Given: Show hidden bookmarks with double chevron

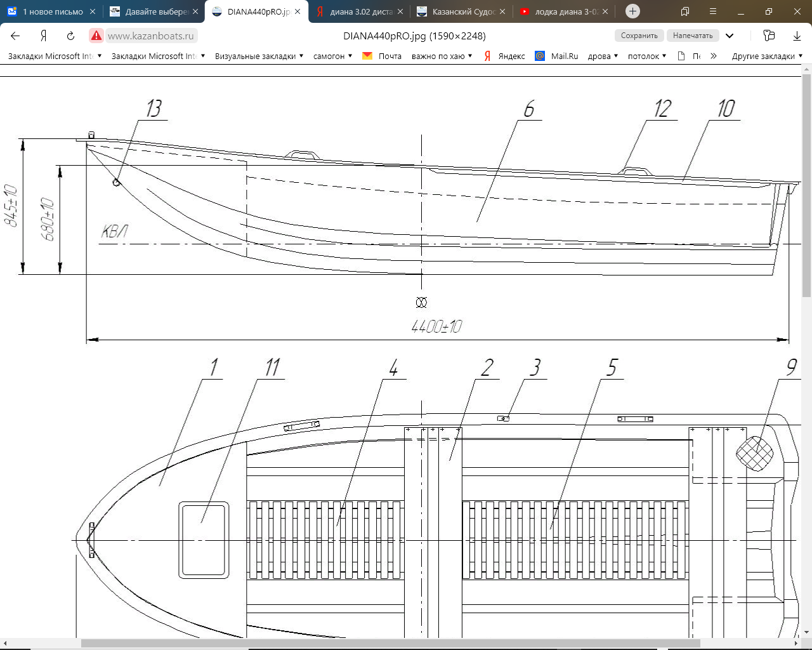Looking at the screenshot, I should 714,56.
